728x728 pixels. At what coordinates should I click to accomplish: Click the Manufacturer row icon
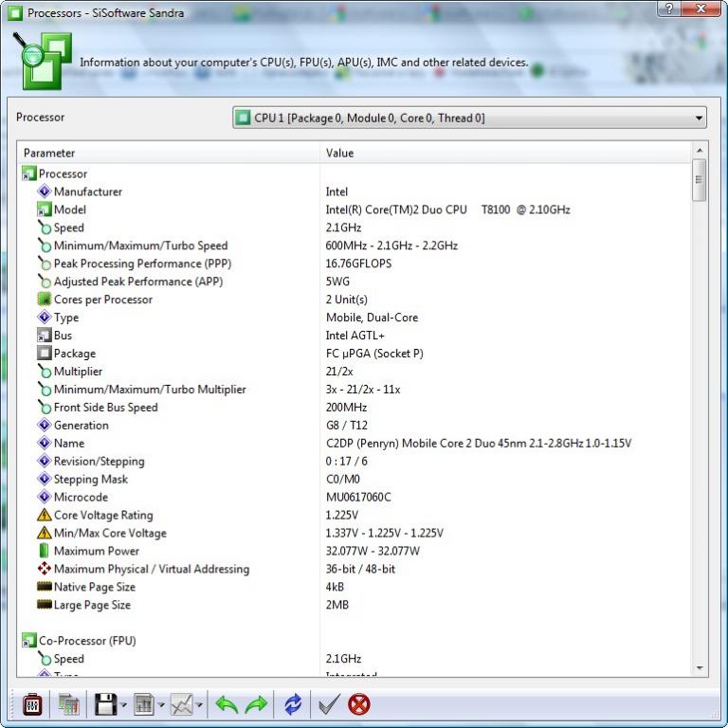click(x=45, y=191)
